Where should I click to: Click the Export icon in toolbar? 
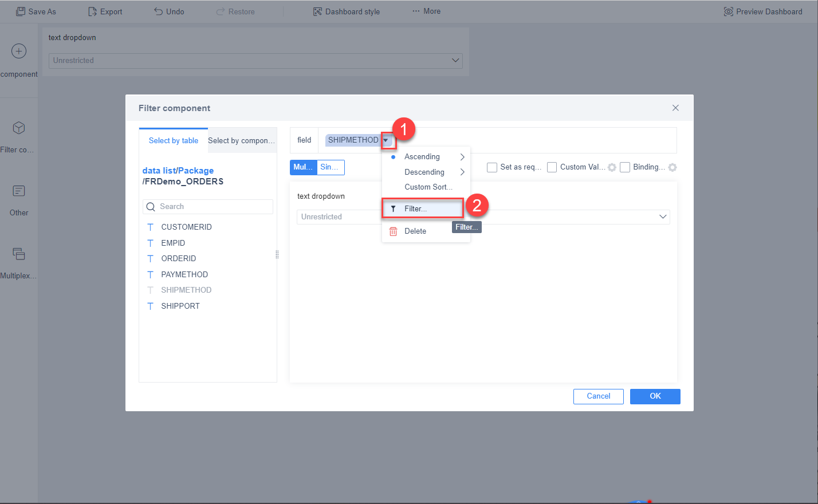click(93, 11)
